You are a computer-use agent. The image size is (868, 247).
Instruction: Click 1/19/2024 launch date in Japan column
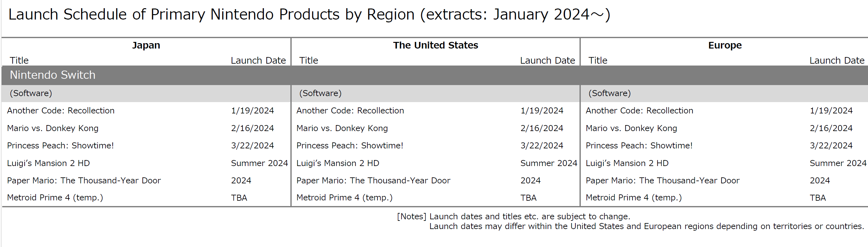coord(253,111)
